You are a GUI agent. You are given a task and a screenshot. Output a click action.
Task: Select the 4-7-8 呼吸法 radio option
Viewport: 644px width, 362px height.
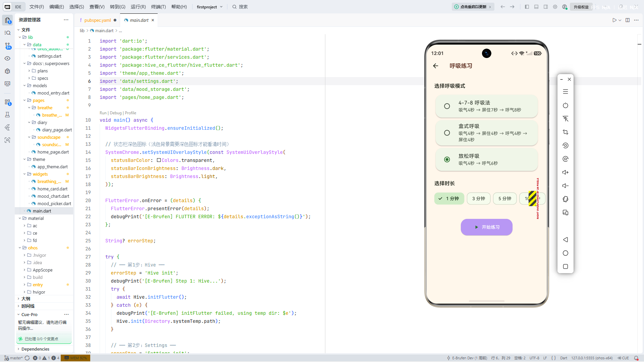(x=447, y=106)
